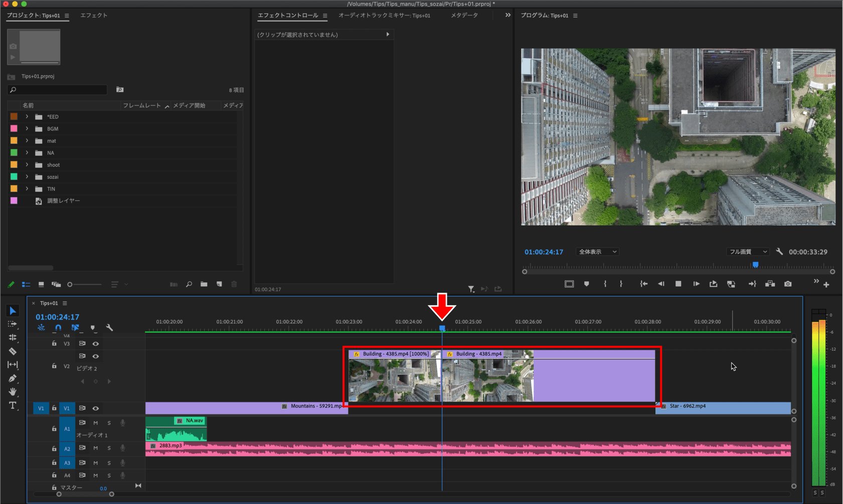Select the Razor tool

click(x=13, y=351)
